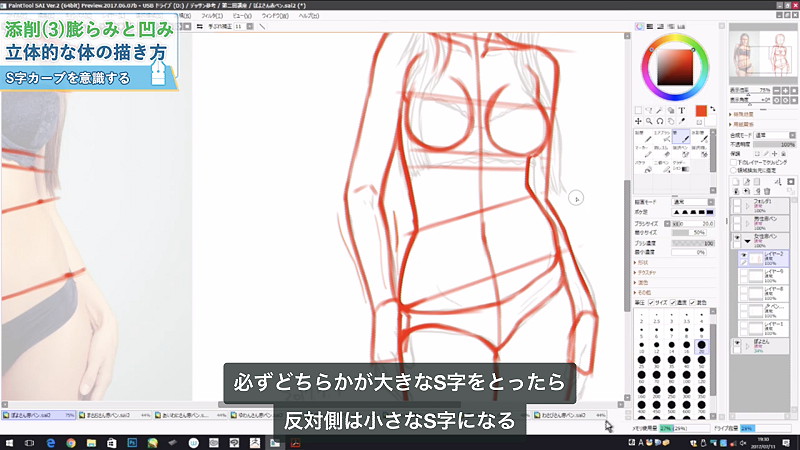800x450 pixels.
Task: Open File Explorer from the taskbar
Action: point(91,443)
